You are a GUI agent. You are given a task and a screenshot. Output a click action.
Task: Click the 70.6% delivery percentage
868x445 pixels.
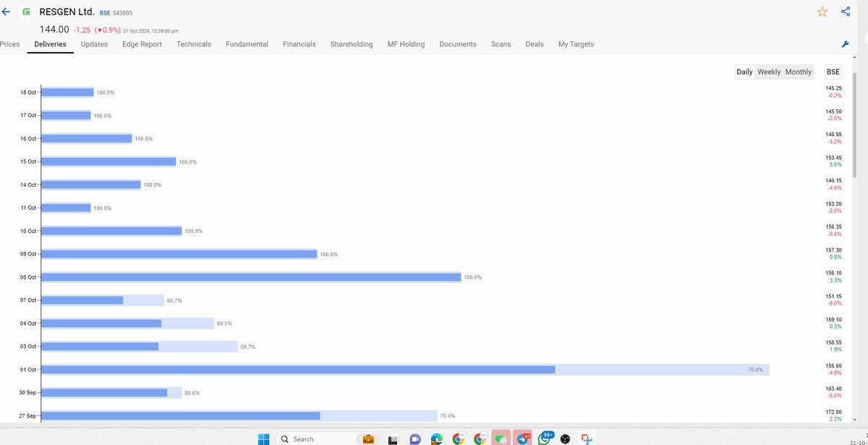(756, 370)
